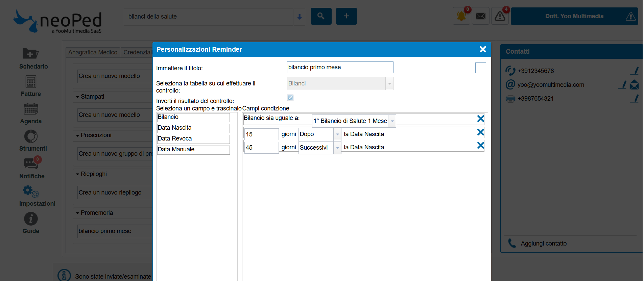Screen dimensions: 644x281
Task: Open the '1° Bilancio di Salute 1 Mese' dropdown
Action: tap(392, 121)
